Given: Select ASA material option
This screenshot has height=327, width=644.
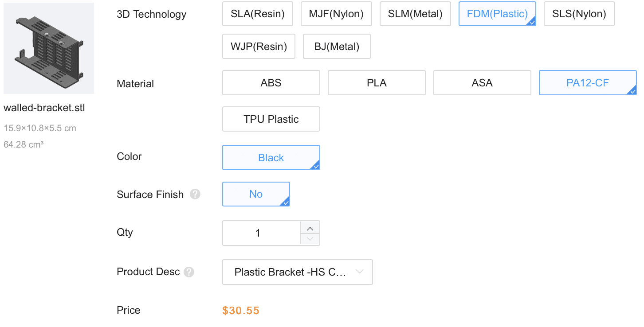Looking at the screenshot, I should 482,83.
